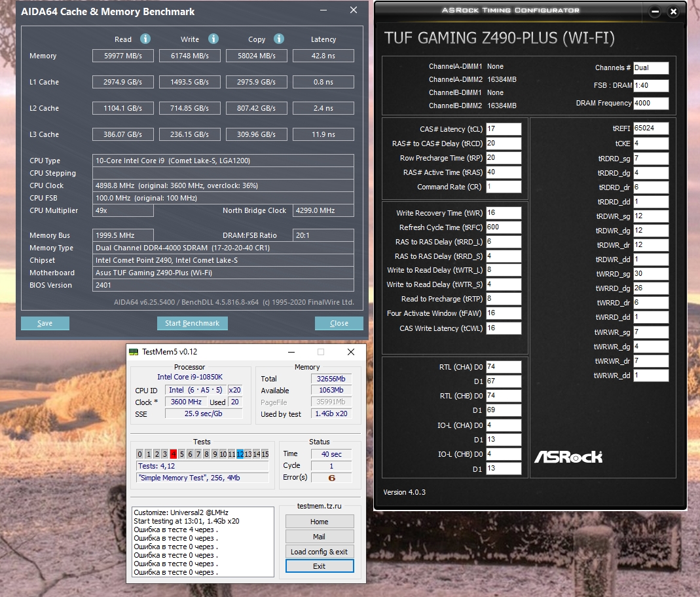Screen dimensions: 700x597
Task: Click the DRAM Frequency field showing 4000
Action: click(x=651, y=104)
